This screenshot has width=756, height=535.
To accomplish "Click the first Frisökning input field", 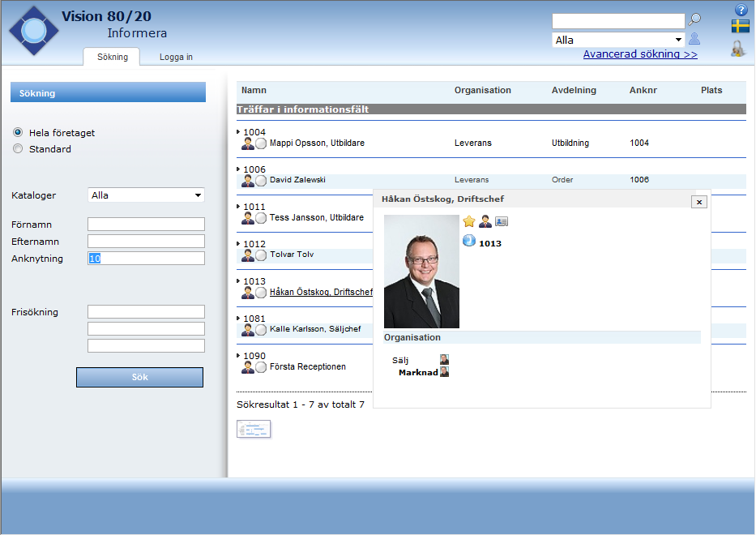I will [146, 311].
